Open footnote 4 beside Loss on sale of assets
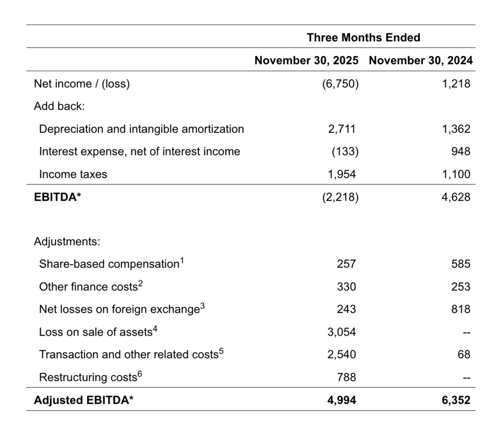 click(x=155, y=329)
